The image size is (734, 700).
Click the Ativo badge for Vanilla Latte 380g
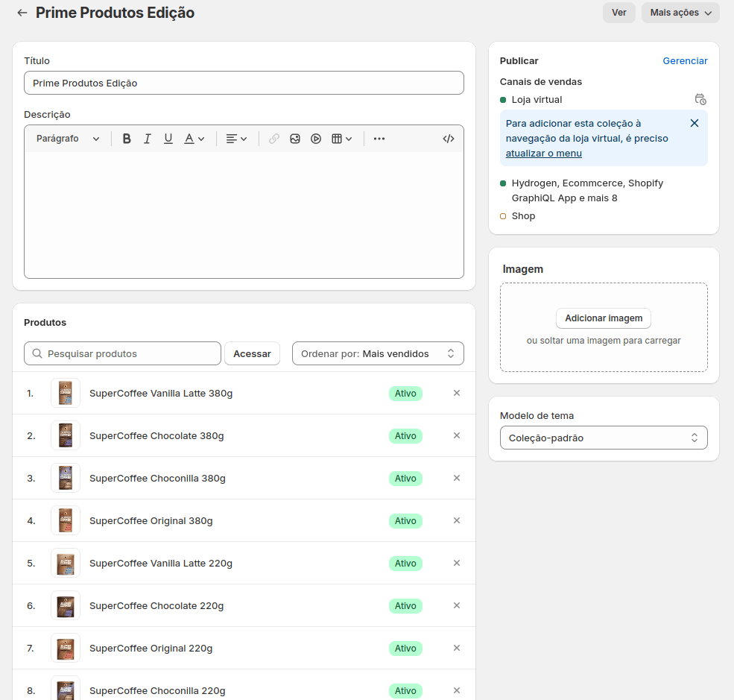(x=405, y=394)
